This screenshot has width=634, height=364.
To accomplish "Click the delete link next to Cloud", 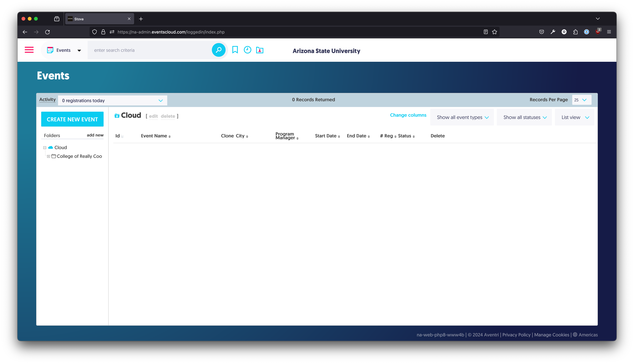I will tap(168, 116).
